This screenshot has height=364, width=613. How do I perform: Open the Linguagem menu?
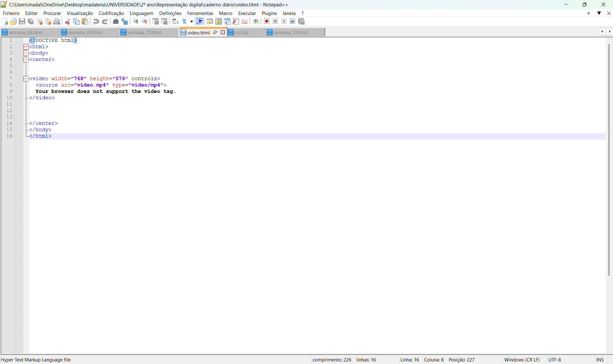point(141,13)
